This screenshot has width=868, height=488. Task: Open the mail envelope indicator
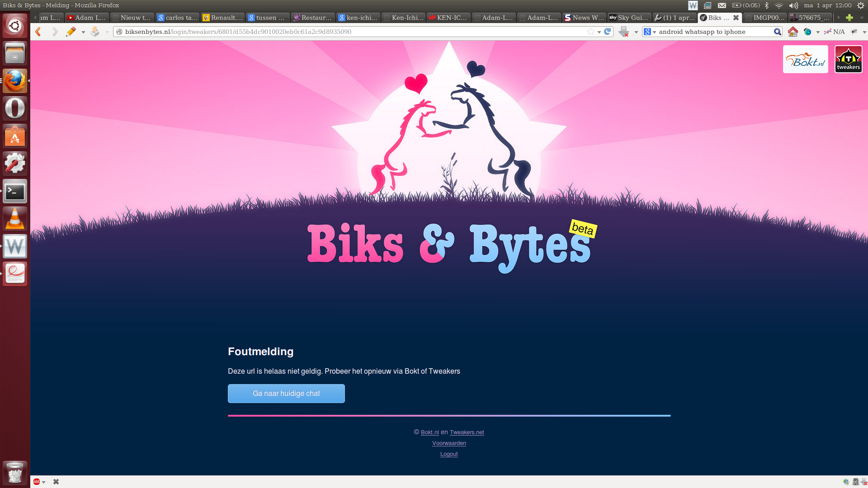[722, 5]
